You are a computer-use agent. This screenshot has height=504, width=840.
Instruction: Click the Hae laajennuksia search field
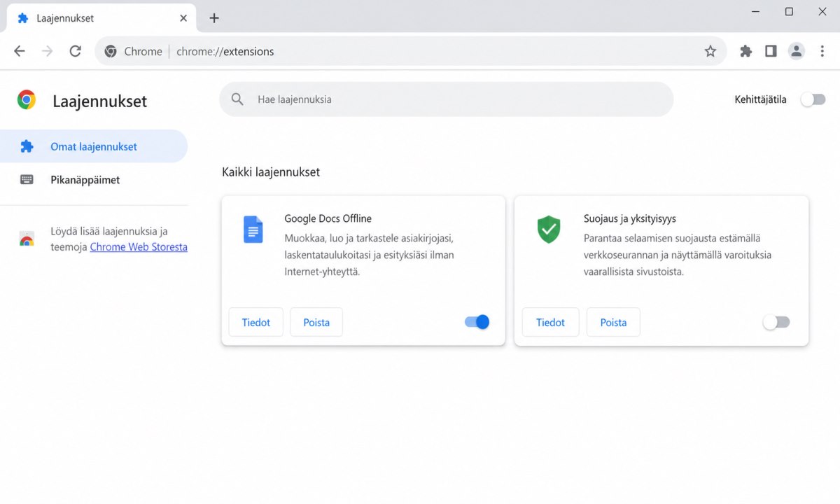pos(447,99)
